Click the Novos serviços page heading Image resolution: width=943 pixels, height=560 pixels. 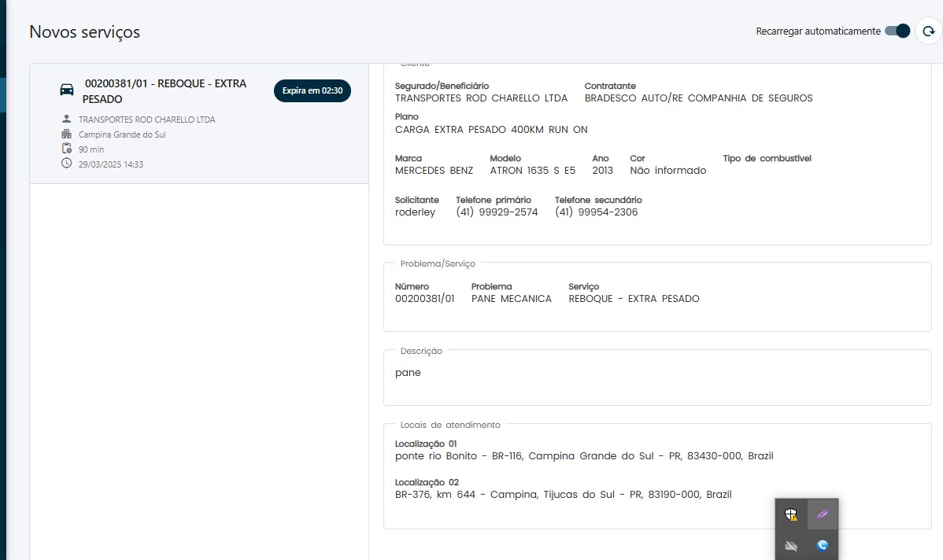point(85,31)
